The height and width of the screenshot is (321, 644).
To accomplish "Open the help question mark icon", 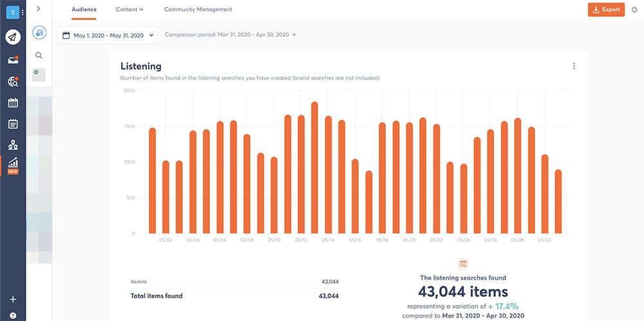I will pyautogui.click(x=13, y=315).
